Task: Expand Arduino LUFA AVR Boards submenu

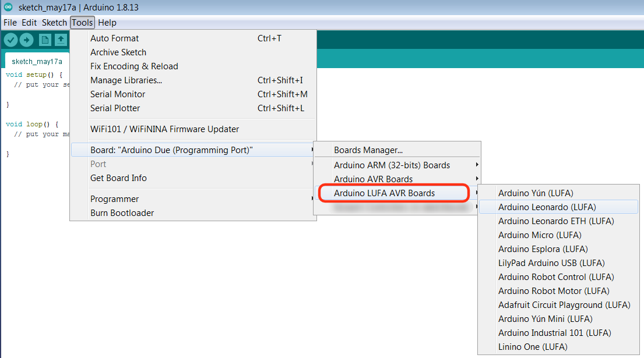Action: pyautogui.click(x=397, y=193)
